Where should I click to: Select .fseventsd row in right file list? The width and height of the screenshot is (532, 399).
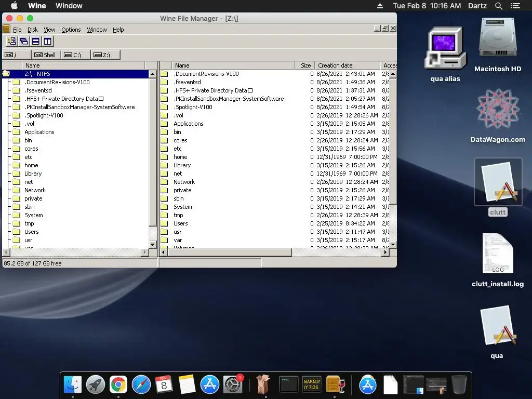(274, 82)
